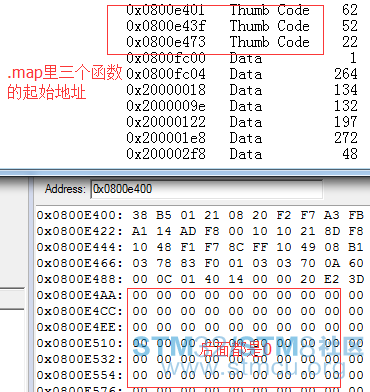Select map address 0x0800fc04
The width and height of the screenshot is (370, 392).
pyautogui.click(x=166, y=74)
